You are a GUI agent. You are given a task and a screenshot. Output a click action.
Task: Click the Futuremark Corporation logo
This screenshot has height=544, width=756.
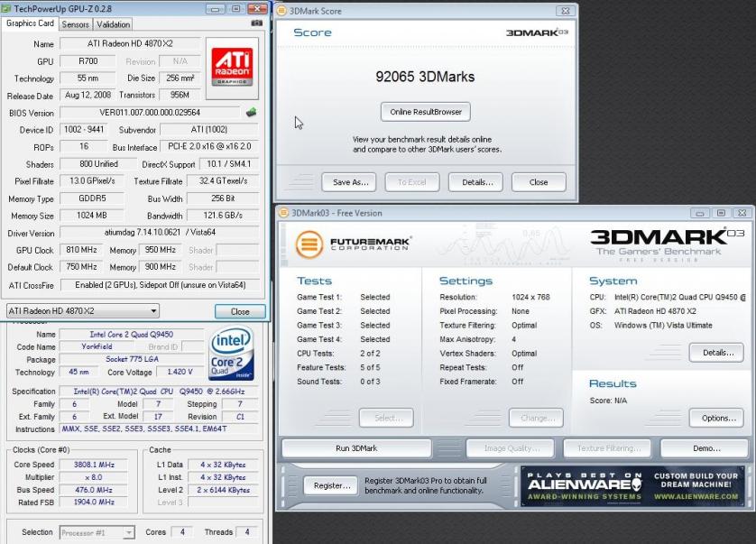pos(353,244)
